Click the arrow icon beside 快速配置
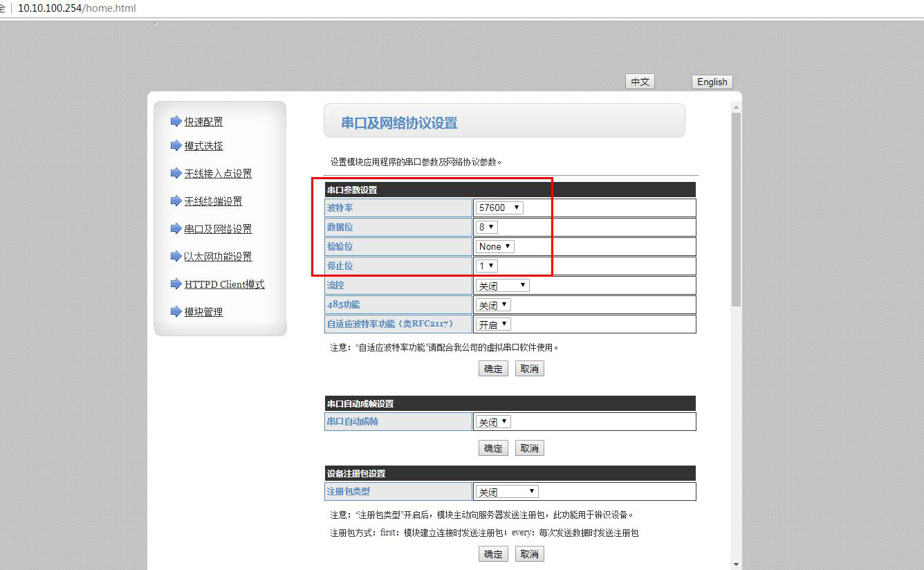924x570 pixels. (176, 122)
